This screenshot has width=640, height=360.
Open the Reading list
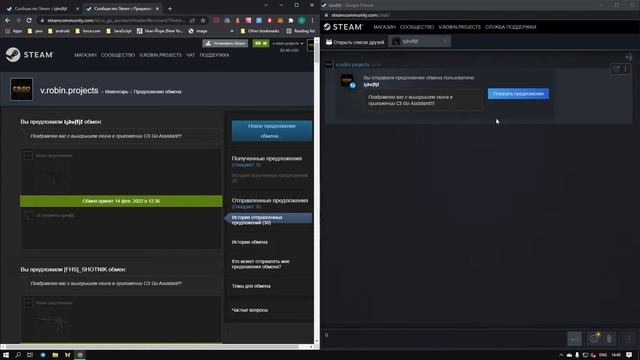301,31
